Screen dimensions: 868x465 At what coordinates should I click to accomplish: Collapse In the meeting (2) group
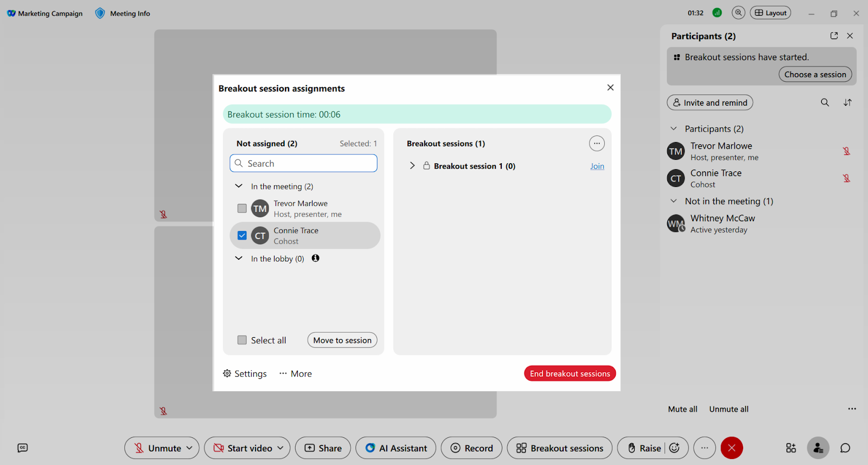pyautogui.click(x=239, y=186)
